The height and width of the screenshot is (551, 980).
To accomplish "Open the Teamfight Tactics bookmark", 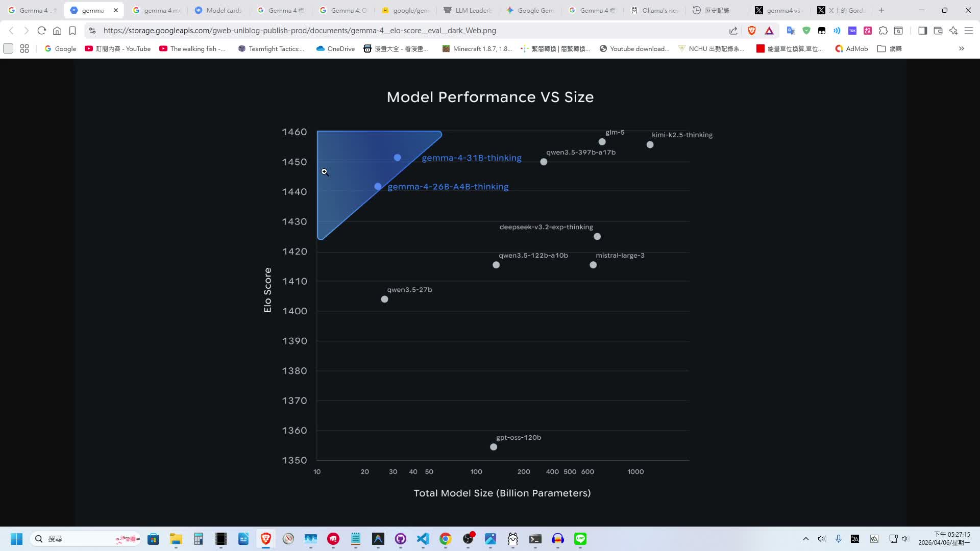I will (271, 48).
